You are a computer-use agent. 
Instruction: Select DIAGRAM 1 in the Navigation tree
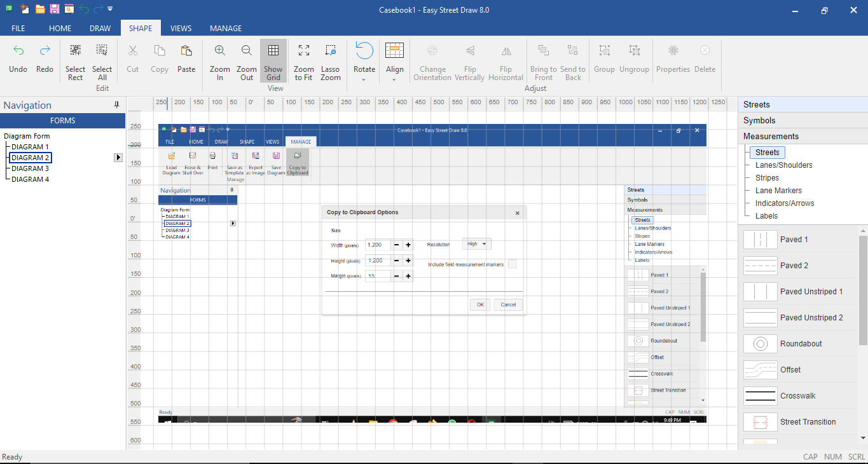30,147
